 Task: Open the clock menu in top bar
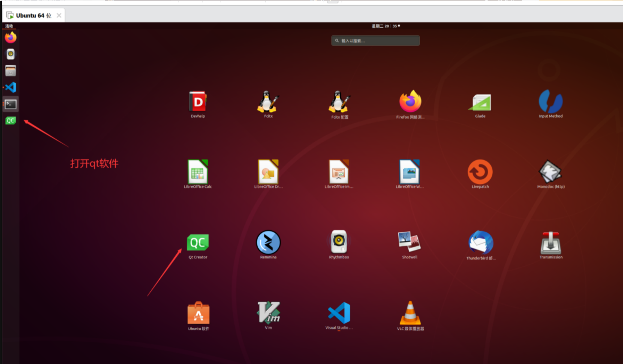(385, 26)
